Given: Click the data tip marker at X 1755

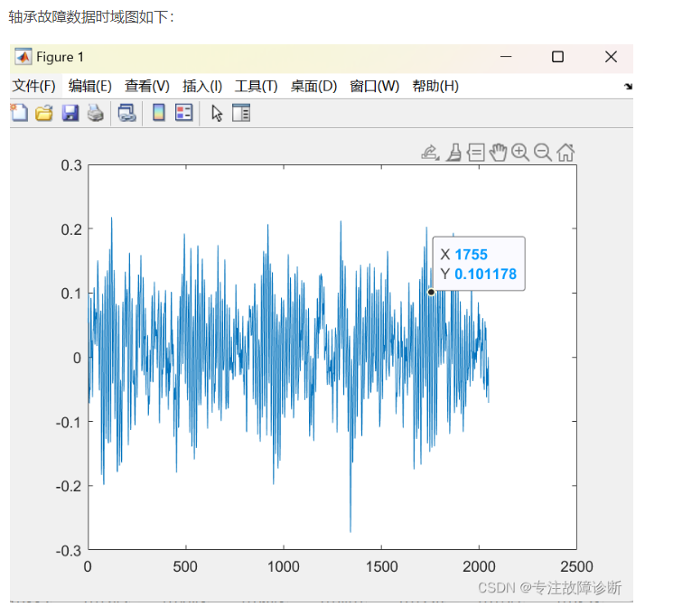Looking at the screenshot, I should (431, 292).
